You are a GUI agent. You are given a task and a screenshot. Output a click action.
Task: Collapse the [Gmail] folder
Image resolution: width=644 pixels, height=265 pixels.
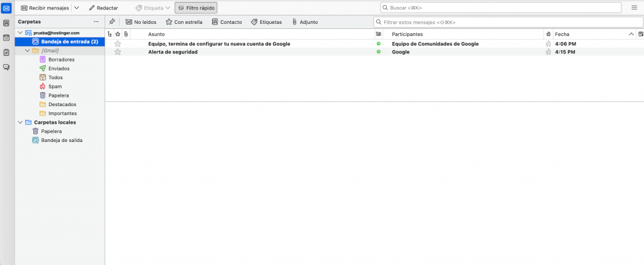[x=28, y=50]
